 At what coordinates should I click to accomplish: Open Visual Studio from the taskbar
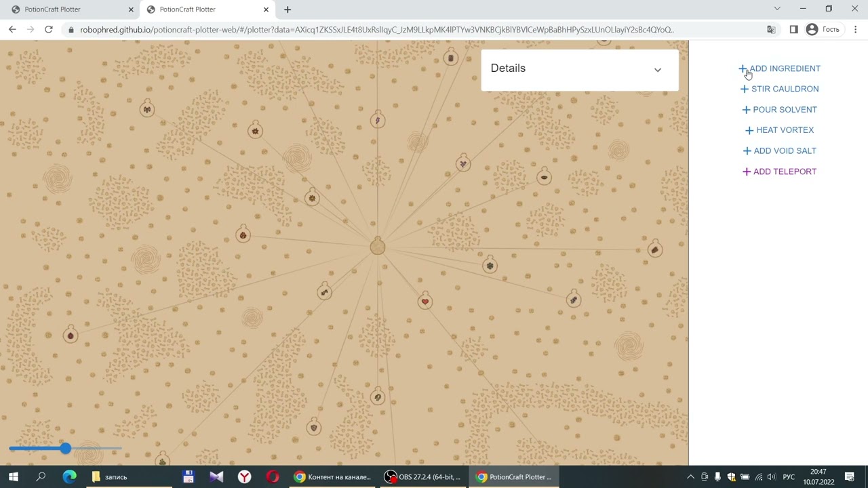pyautogui.click(x=216, y=477)
